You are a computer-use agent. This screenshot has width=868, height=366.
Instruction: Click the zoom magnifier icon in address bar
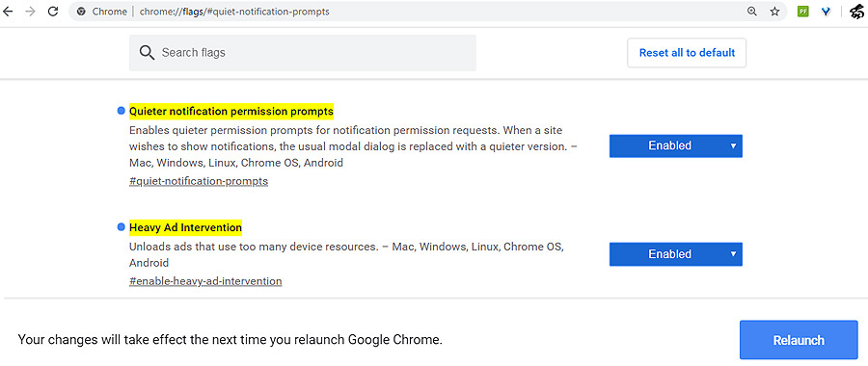(x=751, y=12)
